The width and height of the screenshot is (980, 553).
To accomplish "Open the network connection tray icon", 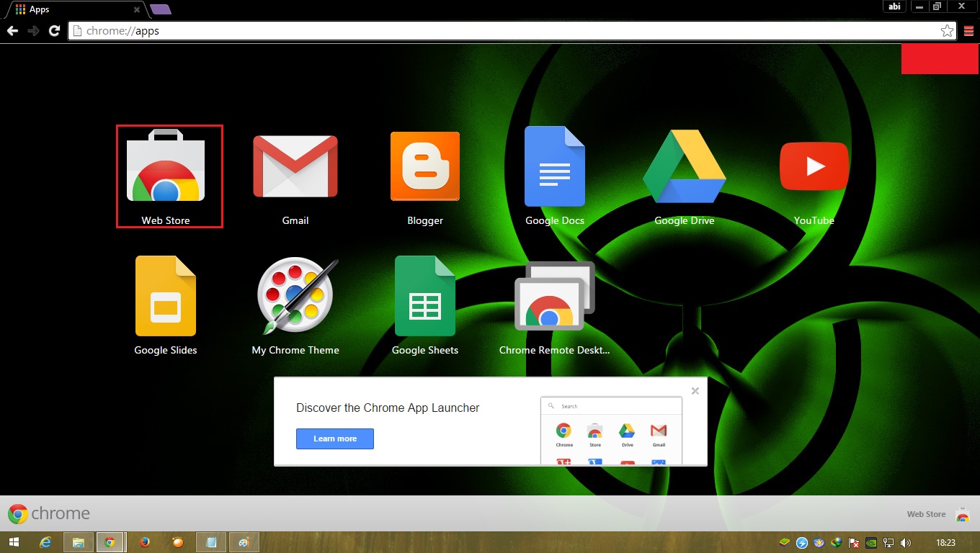I will click(x=889, y=543).
